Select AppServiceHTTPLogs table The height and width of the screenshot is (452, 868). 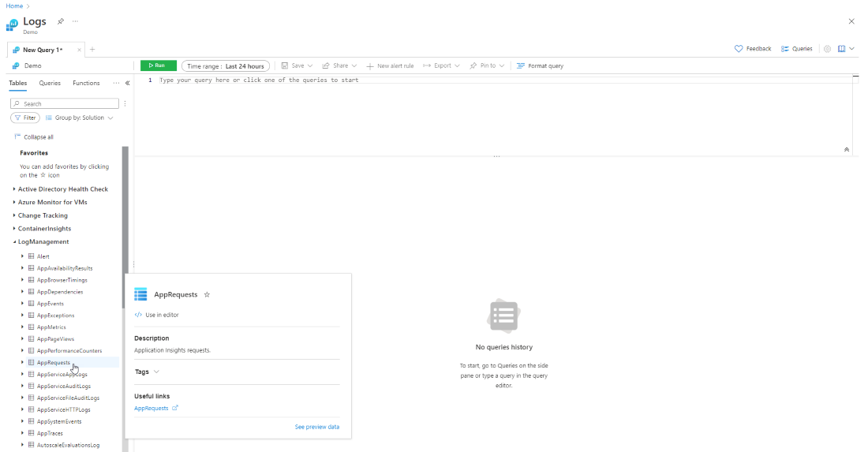pyautogui.click(x=64, y=410)
